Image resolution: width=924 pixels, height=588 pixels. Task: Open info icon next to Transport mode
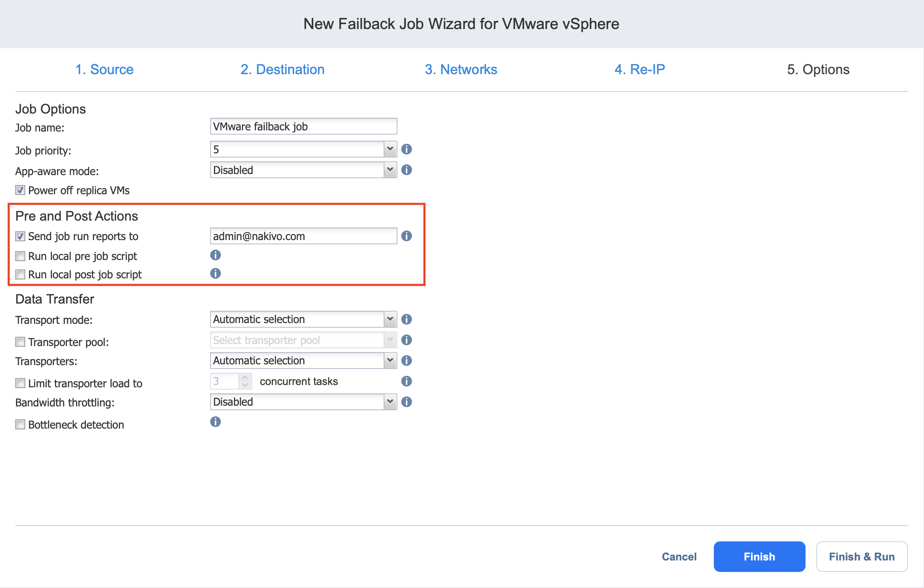406,319
